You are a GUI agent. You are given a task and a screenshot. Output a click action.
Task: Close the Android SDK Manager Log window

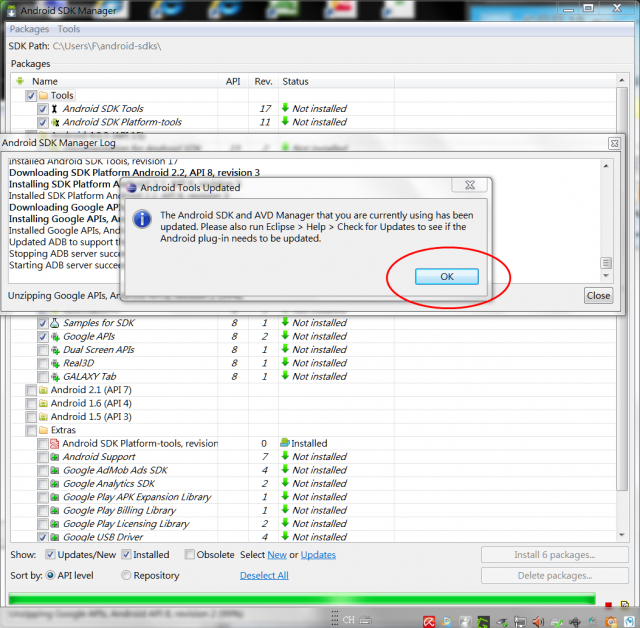(614, 143)
